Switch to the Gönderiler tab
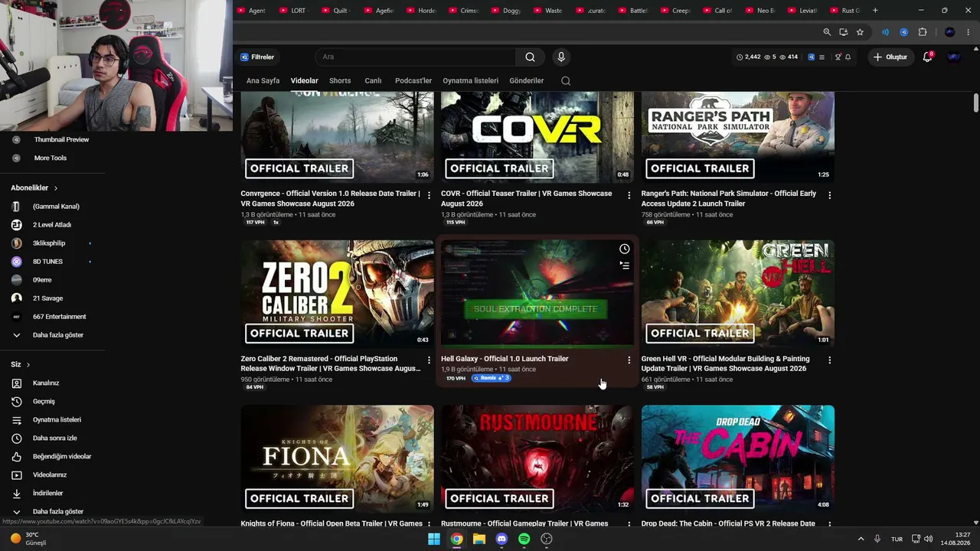The image size is (980, 551). pyautogui.click(x=526, y=80)
